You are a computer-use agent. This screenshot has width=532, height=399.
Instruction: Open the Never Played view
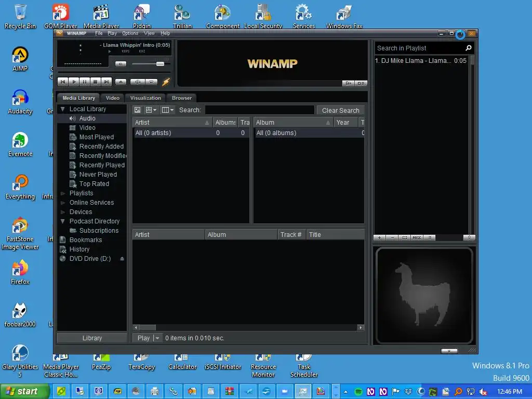pos(98,175)
